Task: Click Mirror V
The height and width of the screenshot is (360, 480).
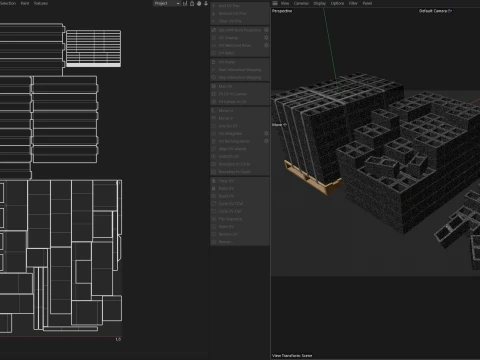Action: tap(240, 118)
